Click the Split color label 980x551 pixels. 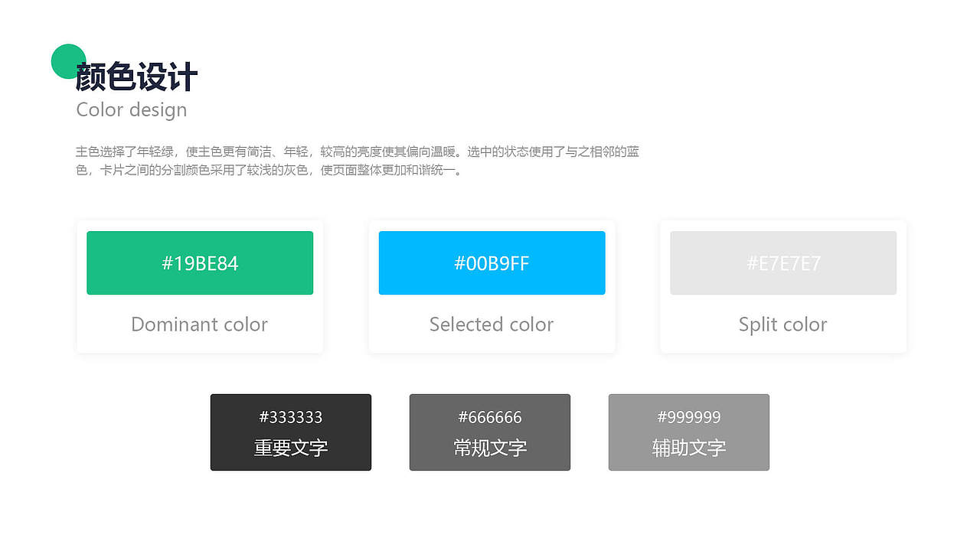pyautogui.click(x=782, y=324)
